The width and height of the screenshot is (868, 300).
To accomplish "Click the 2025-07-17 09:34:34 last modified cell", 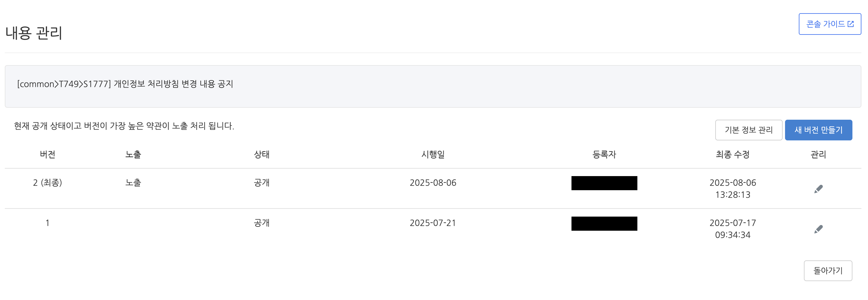I will (733, 229).
